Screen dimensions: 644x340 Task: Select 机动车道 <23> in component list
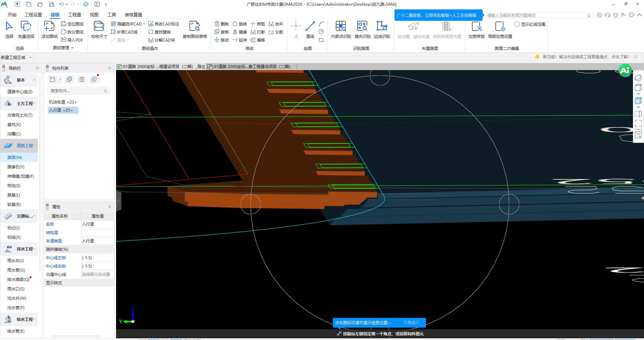[63, 102]
